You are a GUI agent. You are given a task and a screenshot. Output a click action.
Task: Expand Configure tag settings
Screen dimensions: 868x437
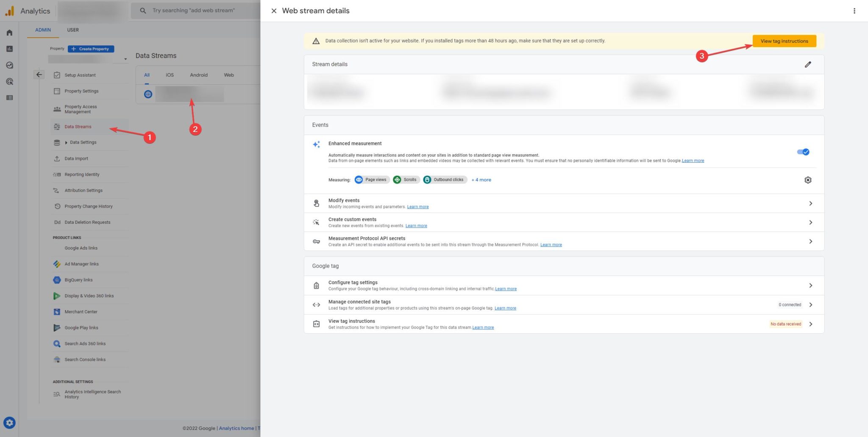point(811,285)
